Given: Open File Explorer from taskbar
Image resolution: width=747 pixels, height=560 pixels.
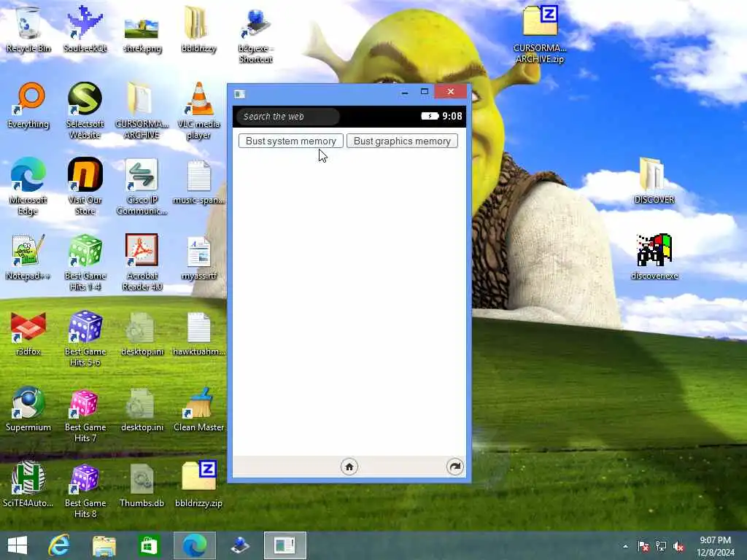Looking at the screenshot, I should click(104, 545).
